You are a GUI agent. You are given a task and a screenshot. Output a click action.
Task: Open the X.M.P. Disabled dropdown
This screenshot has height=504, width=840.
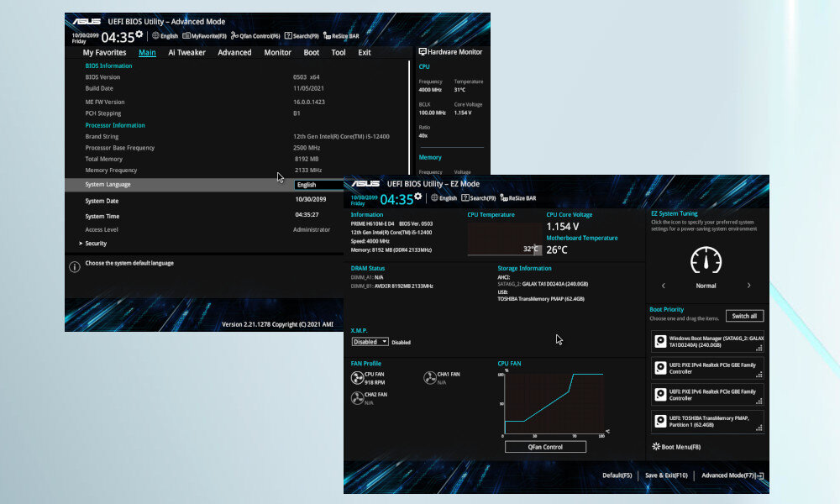coord(370,342)
